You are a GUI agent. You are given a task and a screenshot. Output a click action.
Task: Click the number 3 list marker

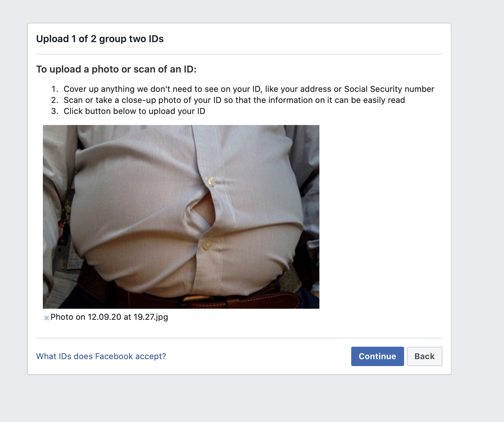click(55, 111)
